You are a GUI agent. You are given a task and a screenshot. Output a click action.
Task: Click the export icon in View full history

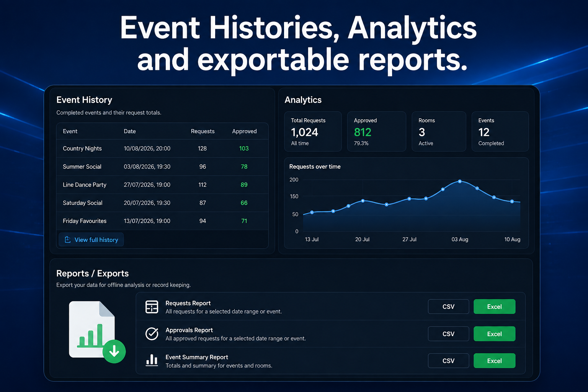tap(68, 240)
